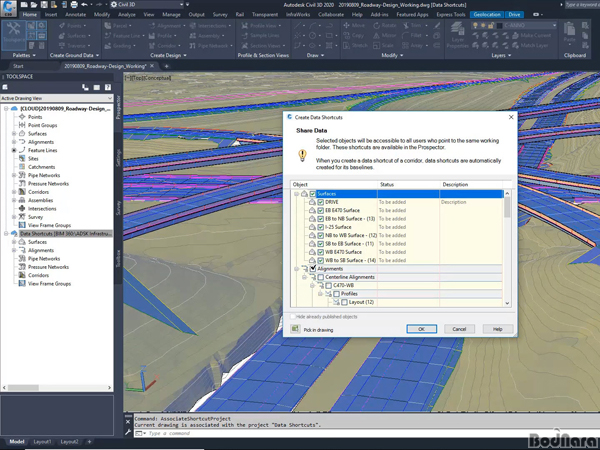Click the Undo arrow in quick access toolbar
This screenshot has width=600, height=450.
[x=84, y=5]
